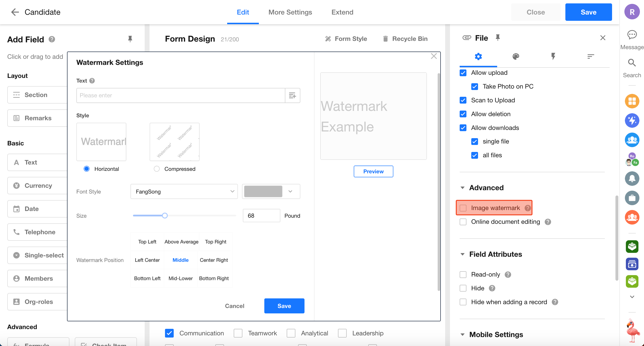This screenshot has width=644, height=346.
Task: Select the Compressed style radio button
Action: (157, 169)
